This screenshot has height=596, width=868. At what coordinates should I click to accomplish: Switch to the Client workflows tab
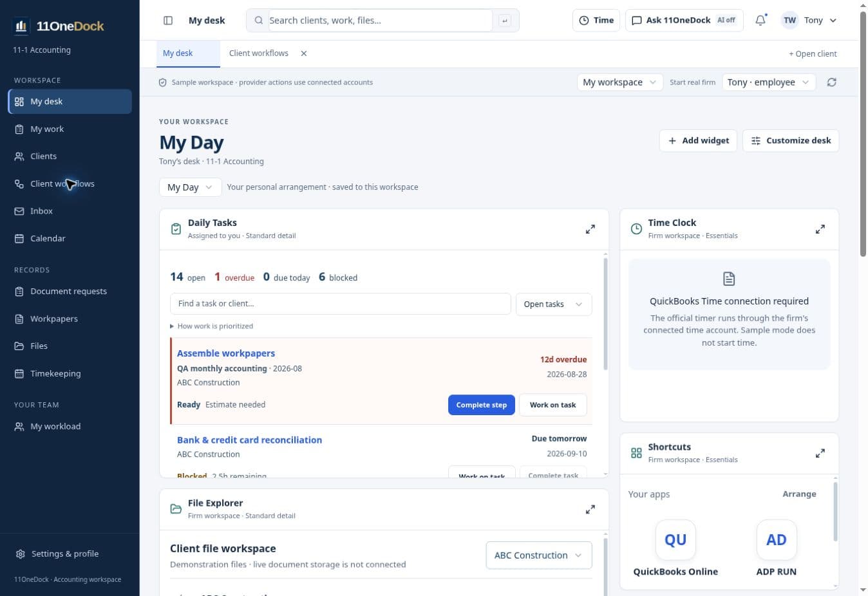[x=259, y=53]
